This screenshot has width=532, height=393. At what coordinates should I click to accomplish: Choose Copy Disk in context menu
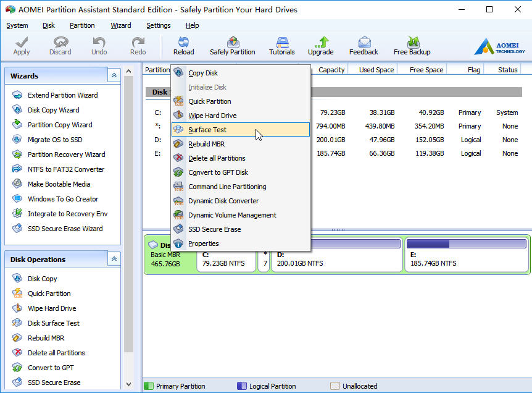(x=241, y=73)
